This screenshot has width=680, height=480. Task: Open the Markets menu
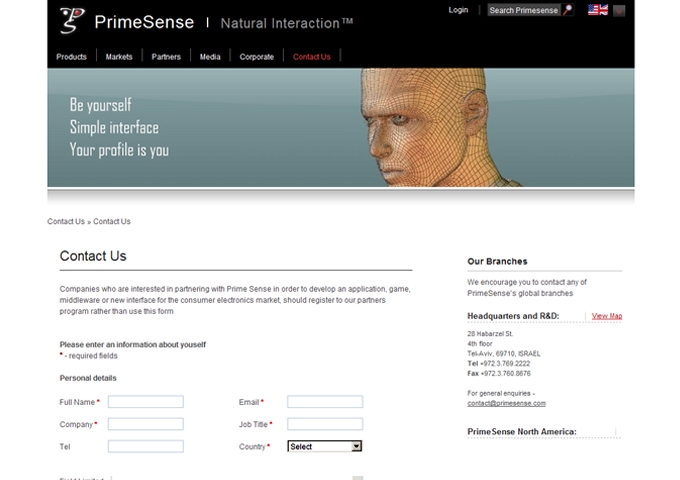point(119,57)
